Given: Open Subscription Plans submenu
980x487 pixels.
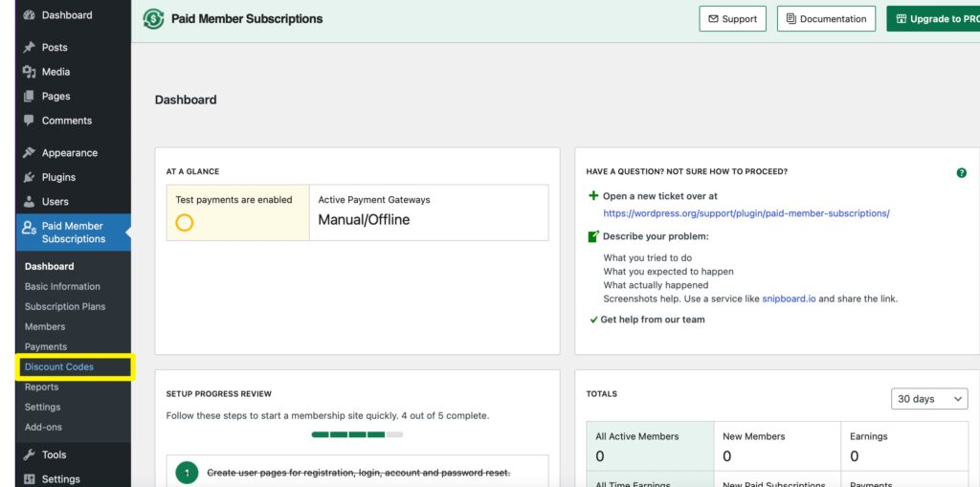Looking at the screenshot, I should tap(65, 306).
